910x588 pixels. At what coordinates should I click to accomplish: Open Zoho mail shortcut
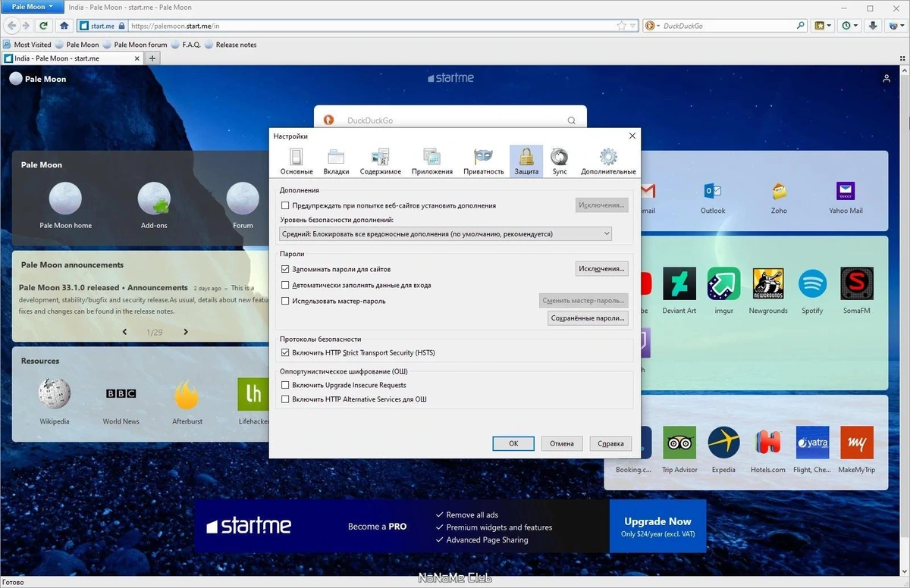pos(779,190)
